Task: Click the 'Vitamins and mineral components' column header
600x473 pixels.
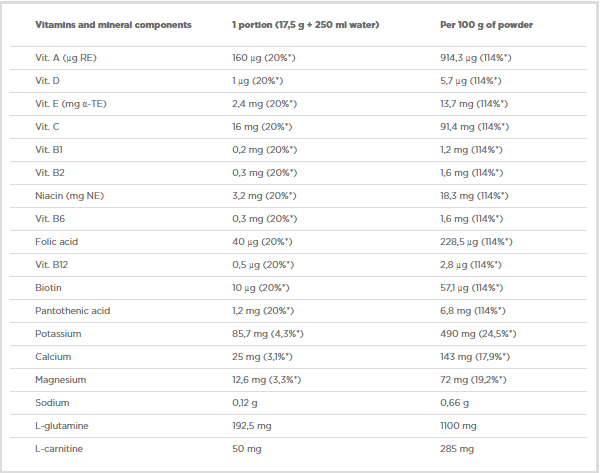Action: point(113,24)
